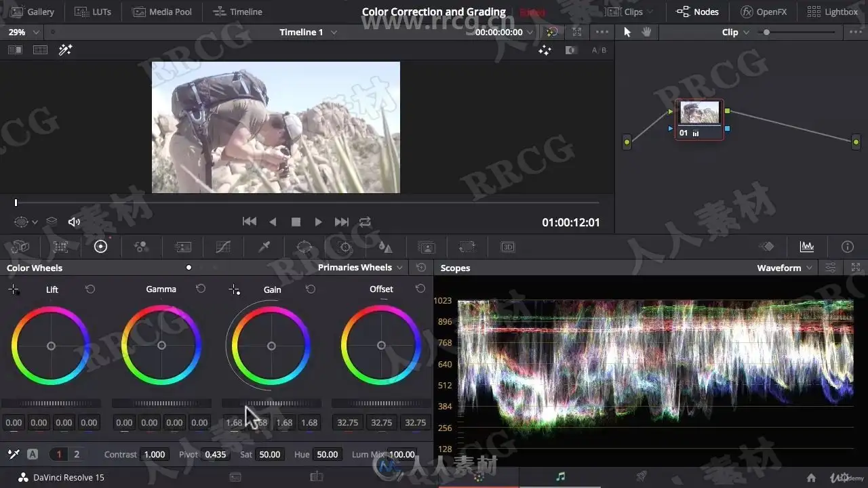Toggle loop playback
868x488 pixels.
(x=366, y=222)
